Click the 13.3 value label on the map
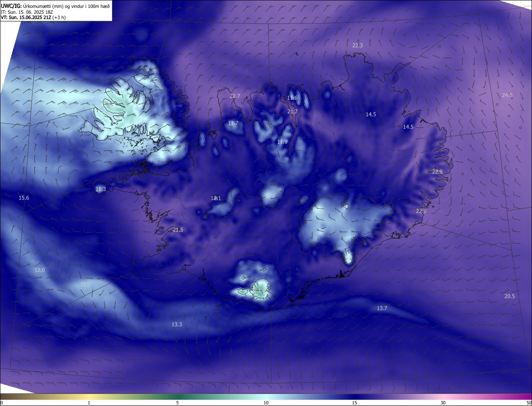Screen dimensions: 532x406 coord(177,324)
